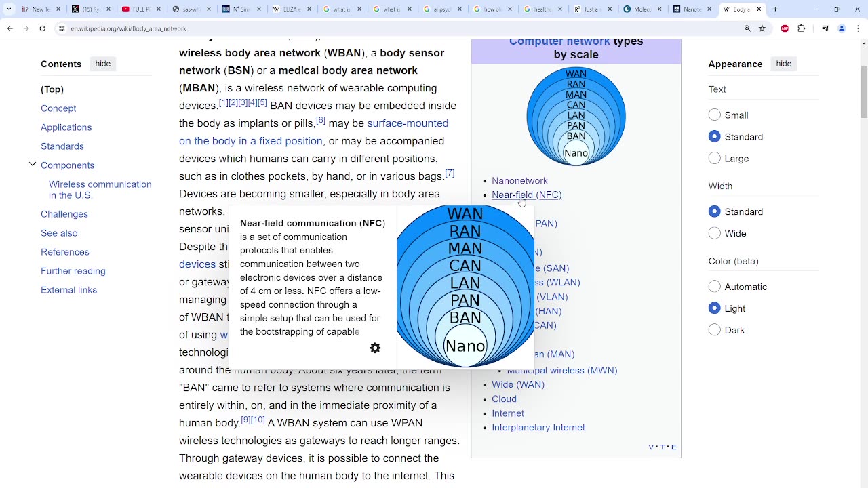Switch to the Molecu tab
The image size is (868, 488).
click(642, 9)
